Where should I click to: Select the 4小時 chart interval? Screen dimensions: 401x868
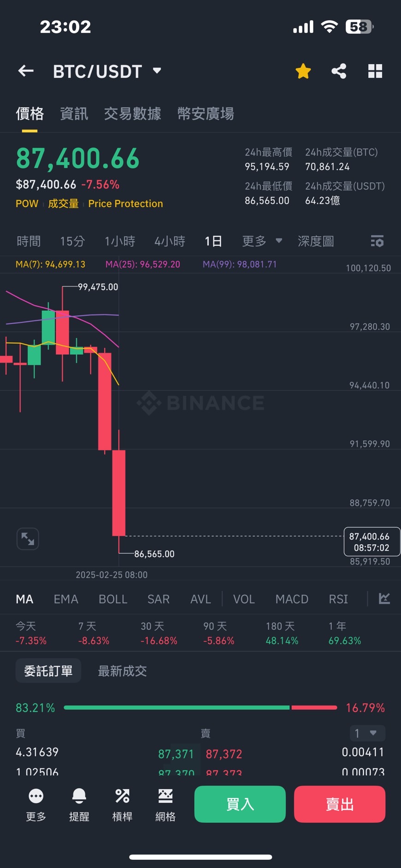tap(170, 241)
